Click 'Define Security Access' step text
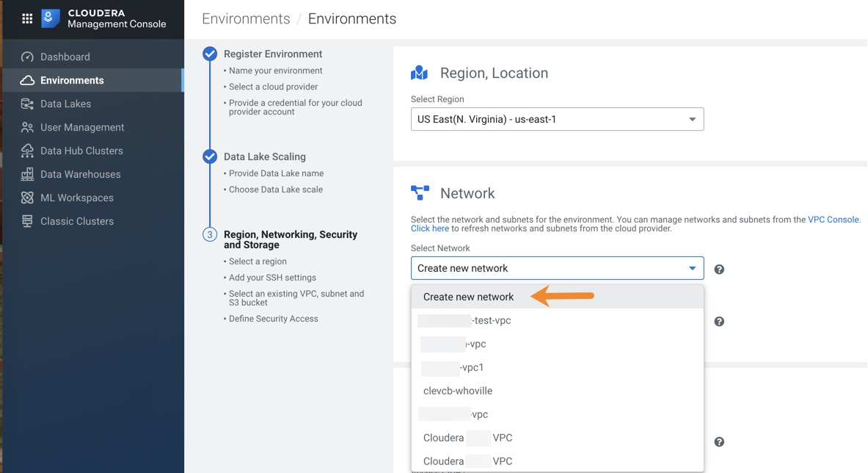This screenshot has width=868, height=473. pyautogui.click(x=274, y=319)
